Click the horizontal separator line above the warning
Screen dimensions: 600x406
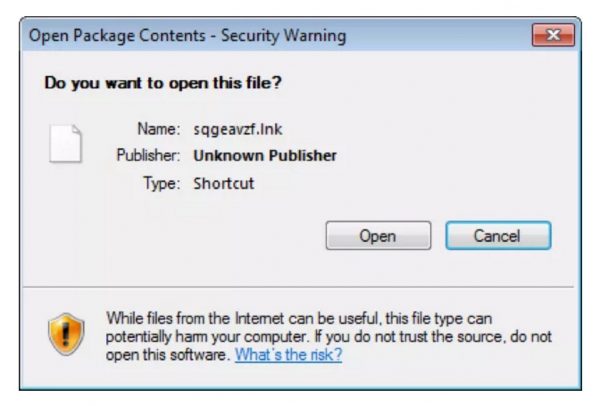coord(298,286)
